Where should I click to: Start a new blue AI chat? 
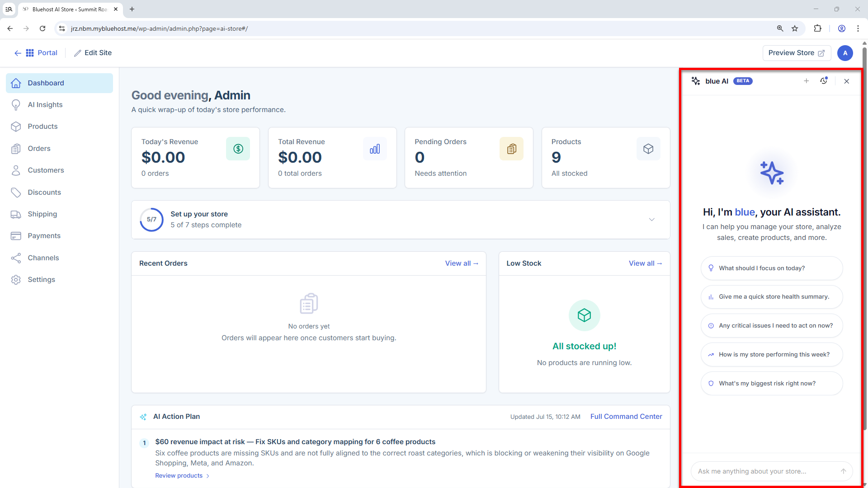806,81
